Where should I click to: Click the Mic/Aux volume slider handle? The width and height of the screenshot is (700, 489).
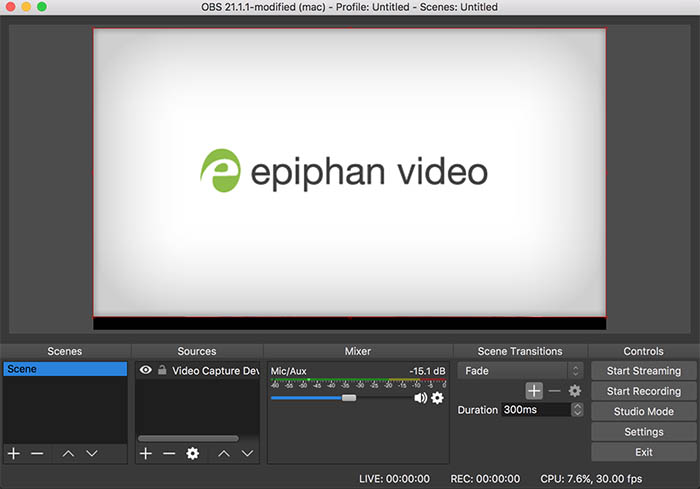[349, 397]
